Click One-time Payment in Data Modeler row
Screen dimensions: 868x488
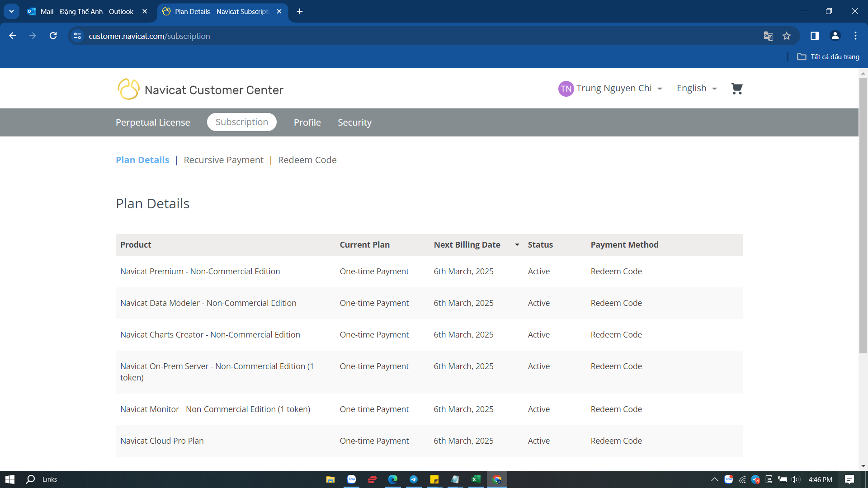coord(374,303)
